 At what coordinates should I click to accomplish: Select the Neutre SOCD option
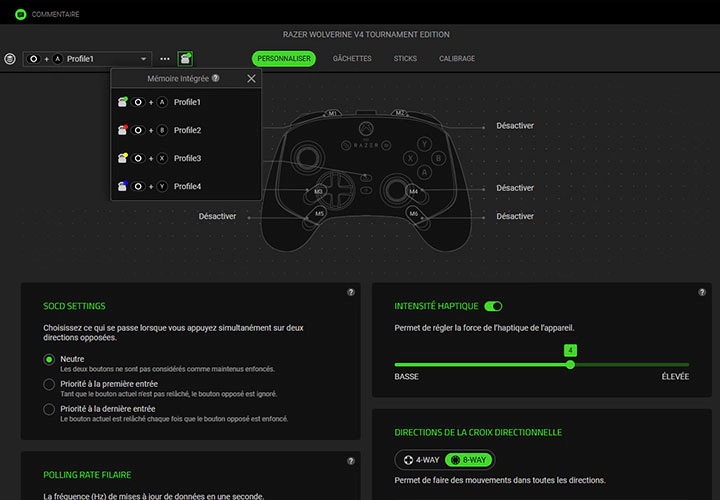click(49, 360)
